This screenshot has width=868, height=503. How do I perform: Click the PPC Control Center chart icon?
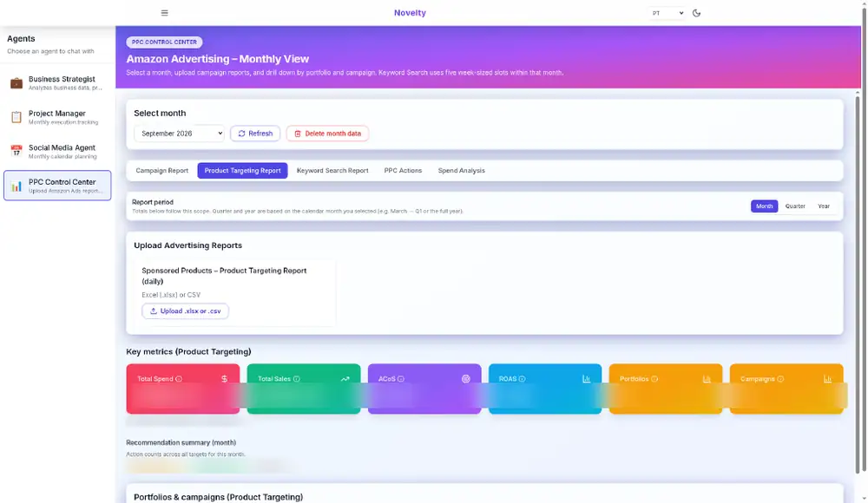click(16, 186)
